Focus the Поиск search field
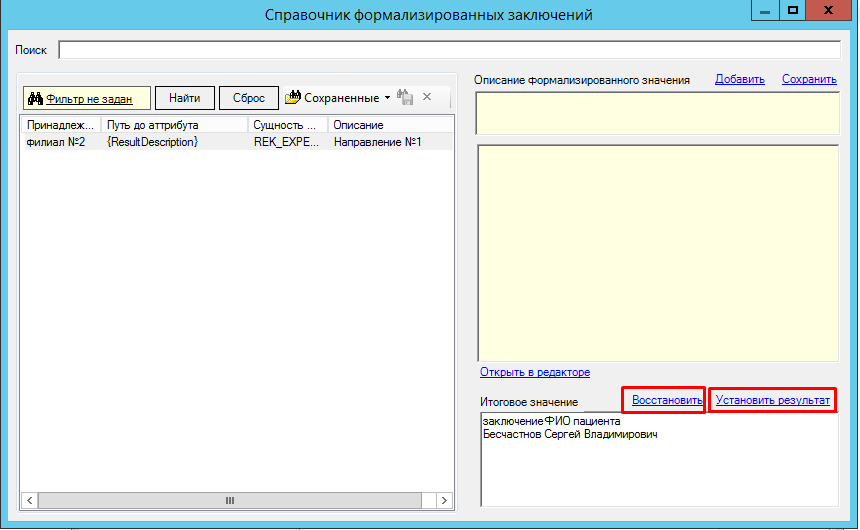Image resolution: width=860 pixels, height=530 pixels. 449,50
